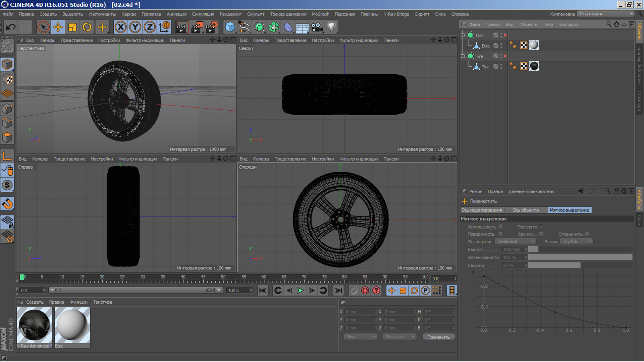The image size is (644, 362).
Task: Select the Live Selection tool
Action: point(43,27)
